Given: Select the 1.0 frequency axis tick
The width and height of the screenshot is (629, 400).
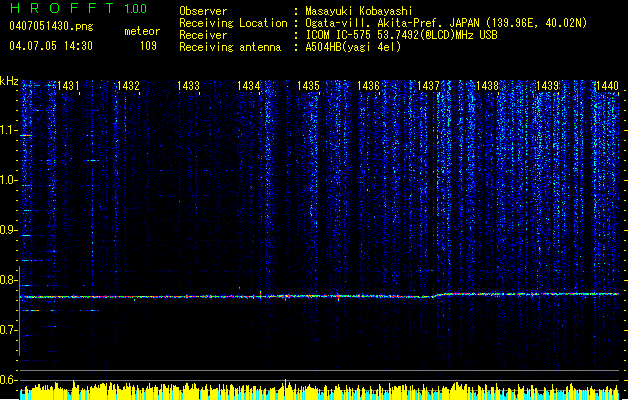Looking at the screenshot, I should 9,180.
